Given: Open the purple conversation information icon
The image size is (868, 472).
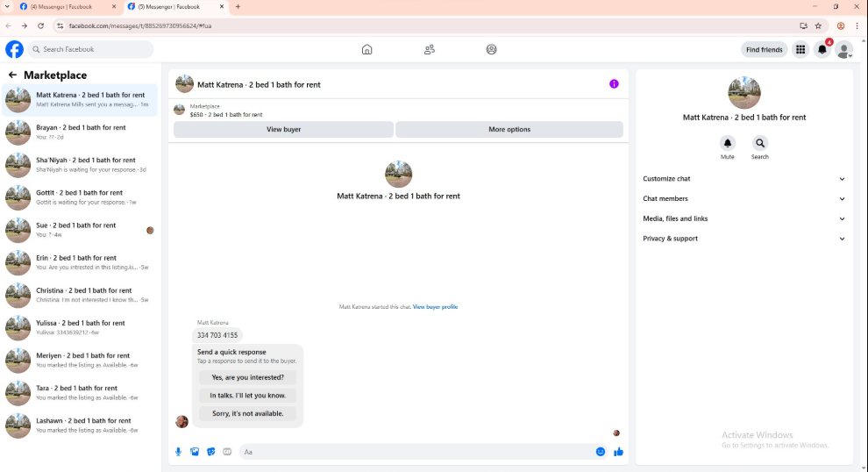Looking at the screenshot, I should click(614, 84).
